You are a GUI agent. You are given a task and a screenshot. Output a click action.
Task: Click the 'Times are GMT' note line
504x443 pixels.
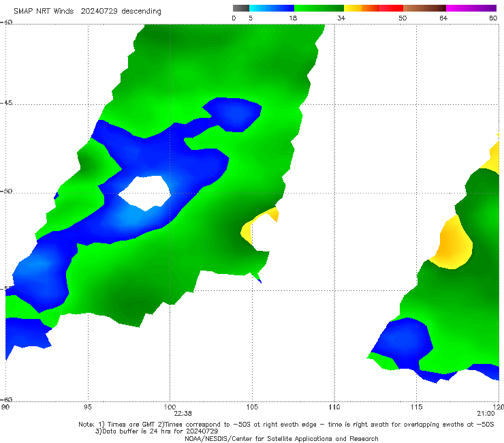pos(286,425)
